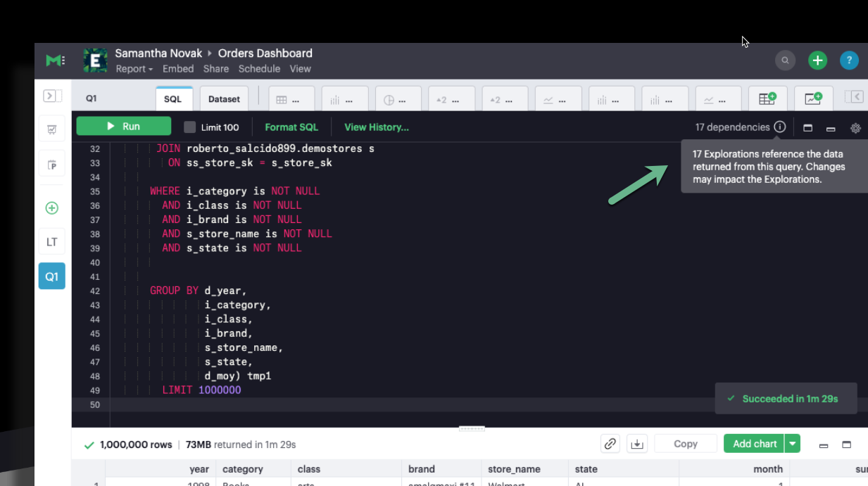Click the class column header
The height and width of the screenshot is (486, 868).
pos(309,469)
